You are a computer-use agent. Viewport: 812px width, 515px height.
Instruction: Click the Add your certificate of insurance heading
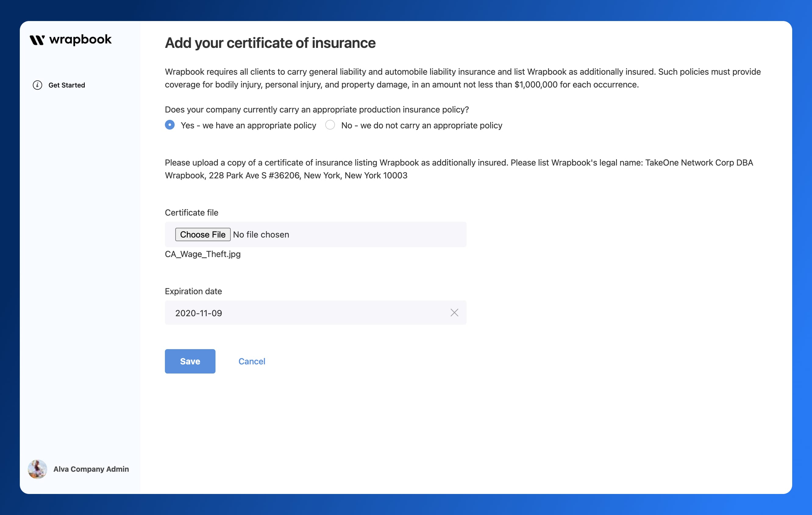pos(270,43)
